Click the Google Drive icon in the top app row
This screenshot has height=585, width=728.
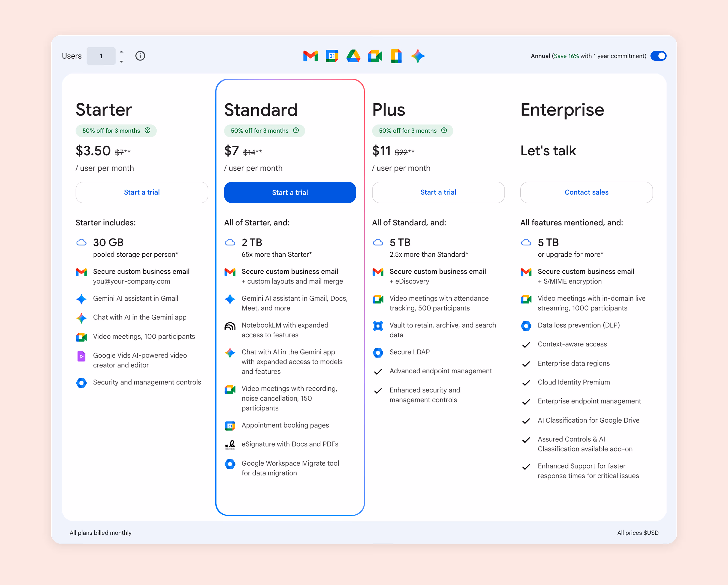pos(353,56)
